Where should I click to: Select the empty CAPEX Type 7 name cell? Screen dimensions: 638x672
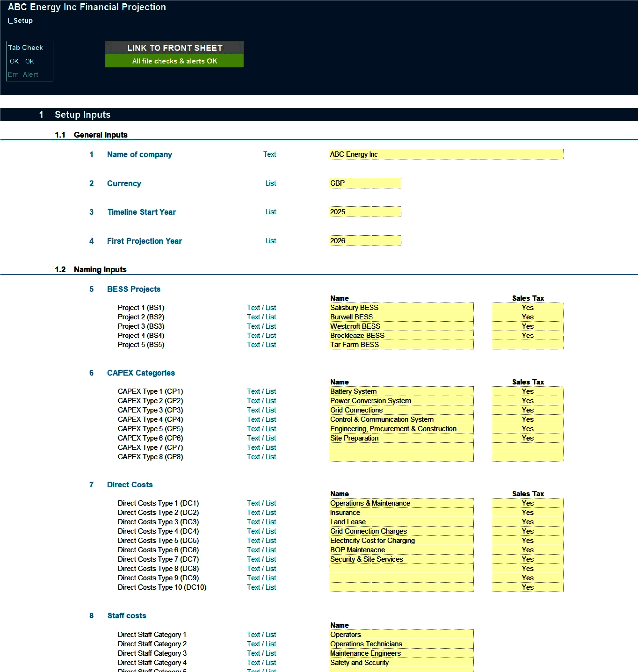click(x=401, y=448)
